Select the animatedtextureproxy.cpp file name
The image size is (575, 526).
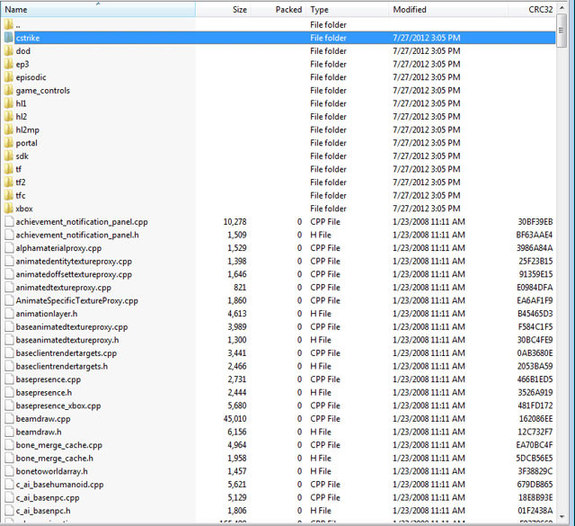[x=63, y=288]
